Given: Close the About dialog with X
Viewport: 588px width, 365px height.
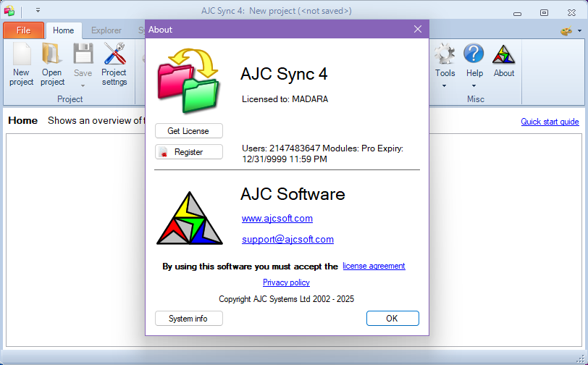Looking at the screenshot, I should (418, 29).
